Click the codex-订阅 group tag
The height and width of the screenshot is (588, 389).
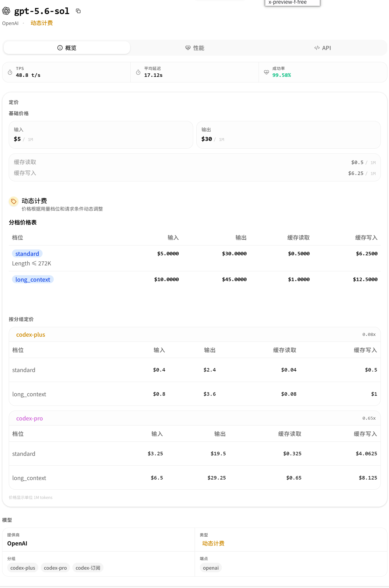(x=88, y=568)
